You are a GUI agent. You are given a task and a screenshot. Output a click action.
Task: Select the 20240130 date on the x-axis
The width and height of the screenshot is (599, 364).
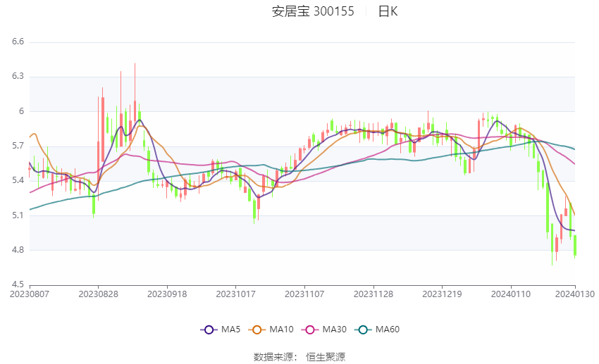click(x=576, y=294)
